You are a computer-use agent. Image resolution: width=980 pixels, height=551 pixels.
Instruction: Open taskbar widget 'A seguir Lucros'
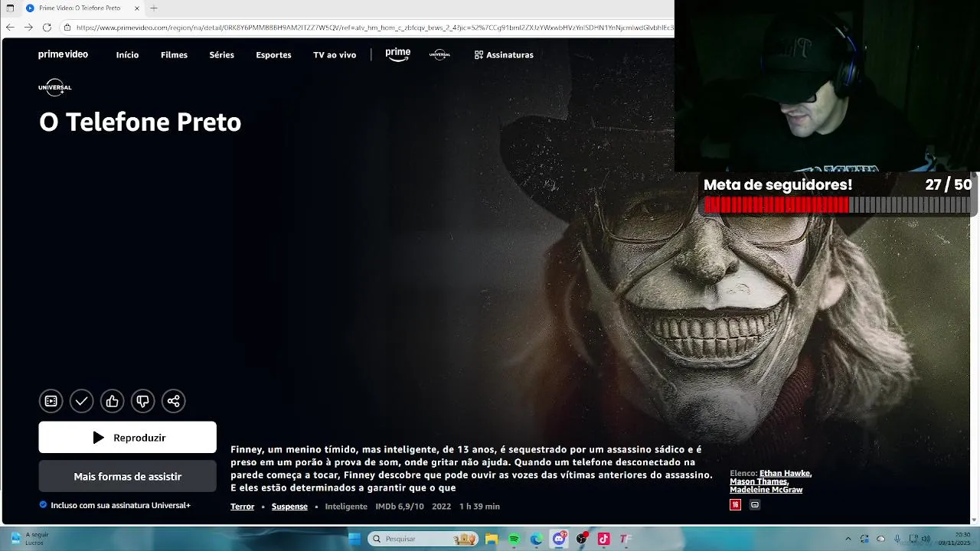tap(29, 539)
